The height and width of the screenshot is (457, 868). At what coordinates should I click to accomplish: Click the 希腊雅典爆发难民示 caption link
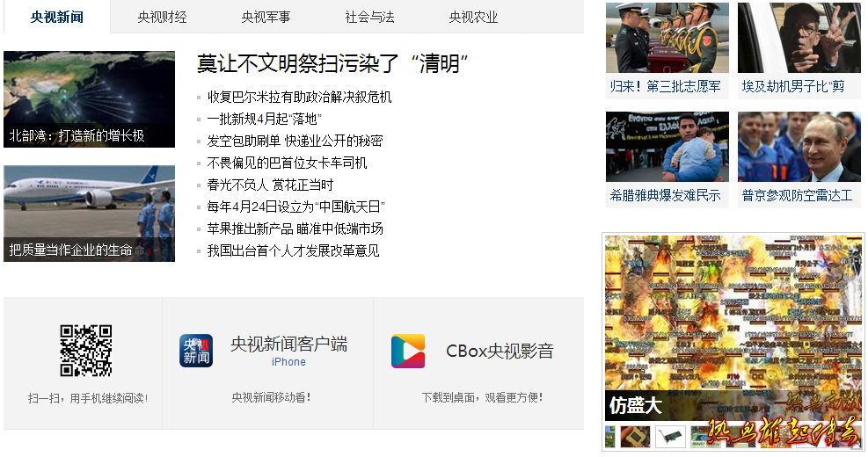tap(666, 195)
